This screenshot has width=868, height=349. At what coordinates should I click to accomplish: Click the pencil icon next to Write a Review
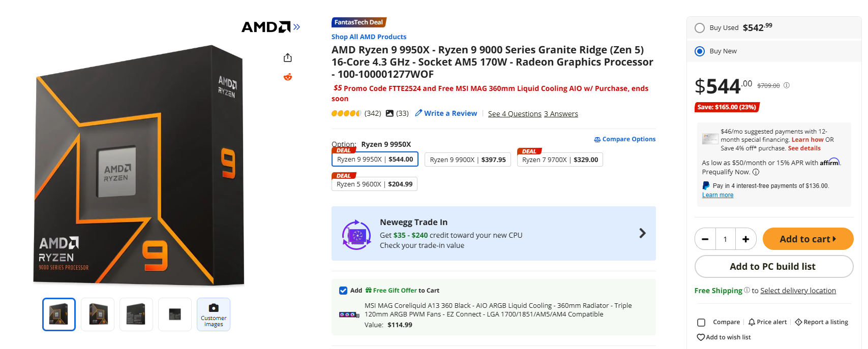click(419, 113)
